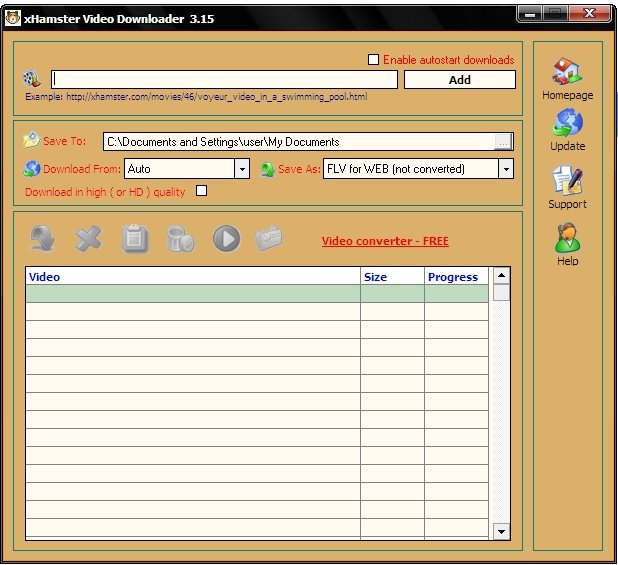The width and height of the screenshot is (618, 565).
Task: Open the Homepage icon
Action: pyautogui.click(x=567, y=71)
